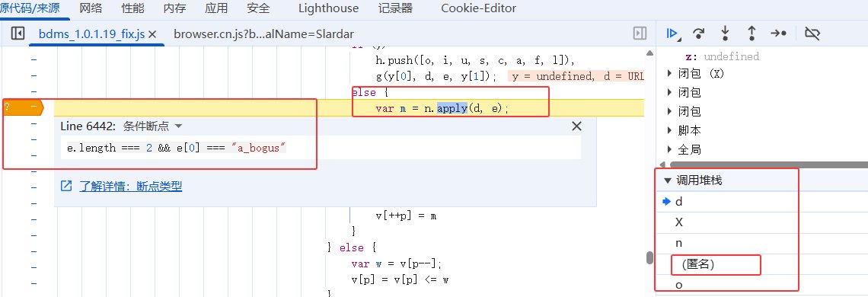Image resolution: width=868 pixels, height=297 pixels.
Task: Open the Cookie-Editor panel
Action: tap(479, 8)
